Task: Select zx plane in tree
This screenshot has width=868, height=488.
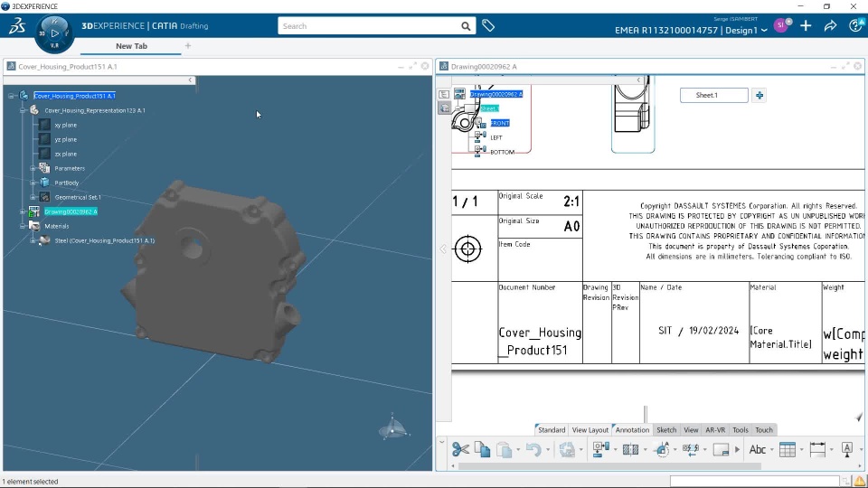Action: pos(65,154)
